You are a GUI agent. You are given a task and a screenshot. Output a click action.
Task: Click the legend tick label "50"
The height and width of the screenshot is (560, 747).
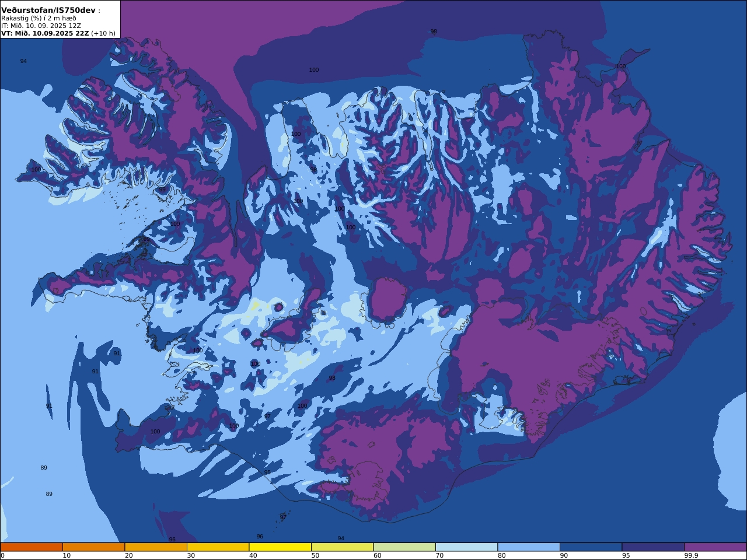click(315, 556)
